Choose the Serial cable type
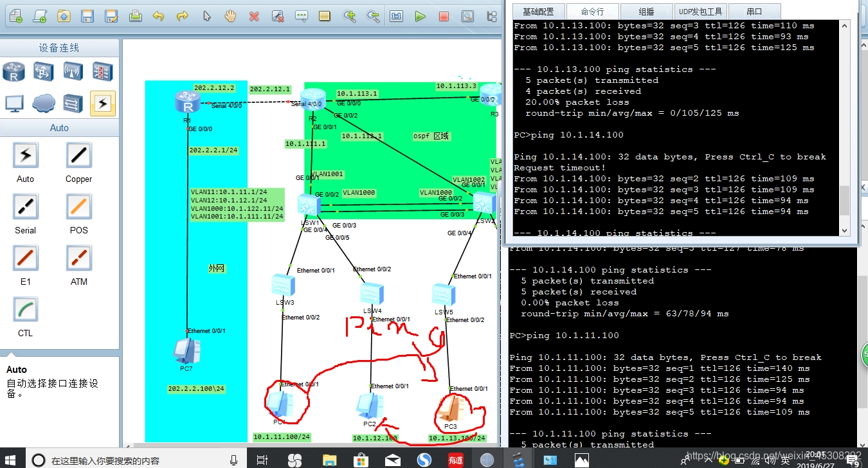This screenshot has height=468, width=868. click(26, 206)
